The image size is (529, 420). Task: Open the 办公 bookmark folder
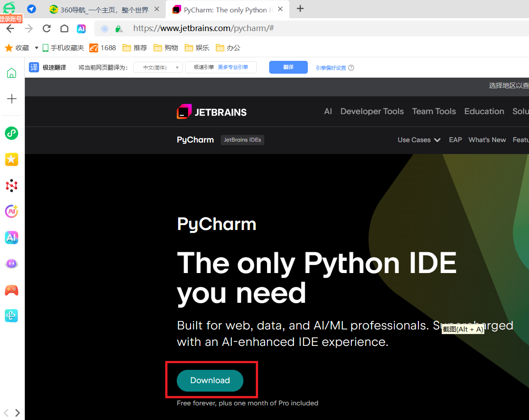(x=228, y=48)
